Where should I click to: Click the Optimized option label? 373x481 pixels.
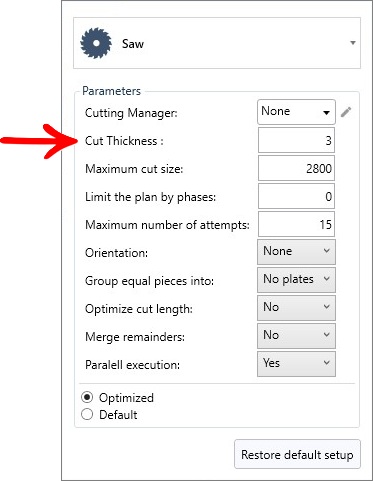pos(126,398)
